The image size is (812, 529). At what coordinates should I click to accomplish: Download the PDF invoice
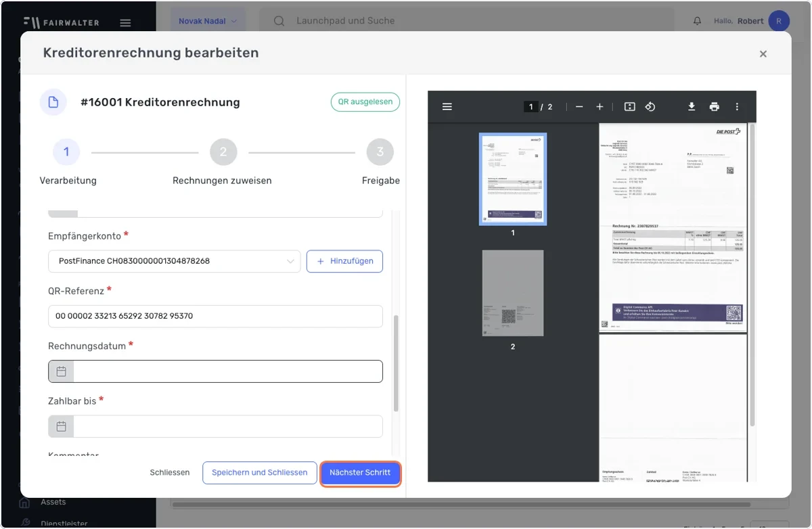(x=692, y=107)
